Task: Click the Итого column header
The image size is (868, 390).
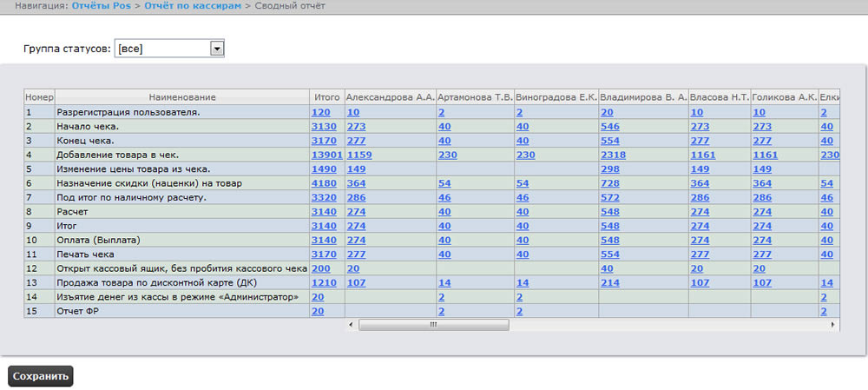Action: [x=326, y=97]
